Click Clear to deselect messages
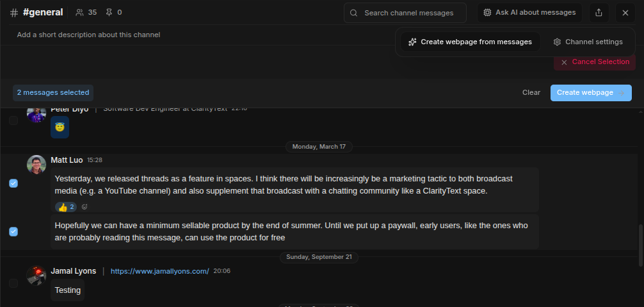644x307 pixels. (x=531, y=93)
